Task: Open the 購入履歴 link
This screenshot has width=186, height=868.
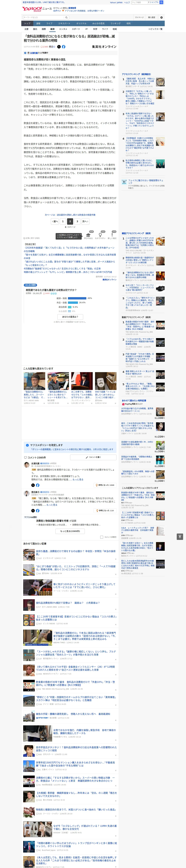Action: pyautogui.click(x=152, y=17)
